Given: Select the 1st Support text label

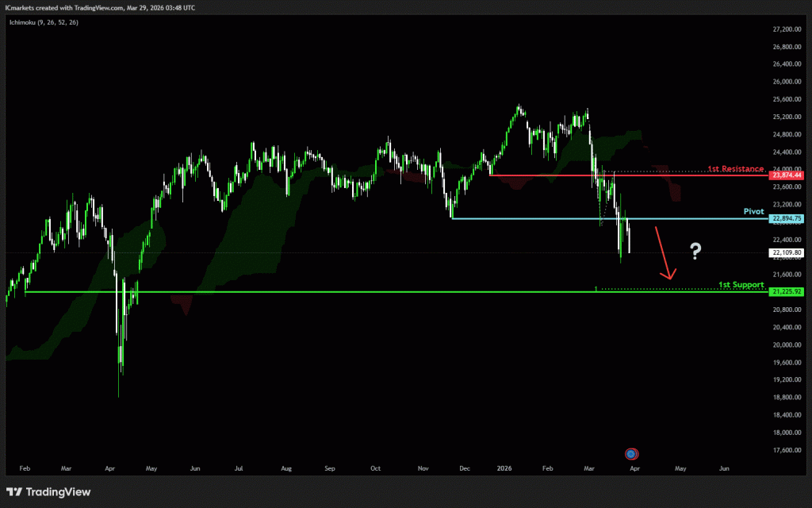Looking at the screenshot, I should pyautogui.click(x=741, y=284).
